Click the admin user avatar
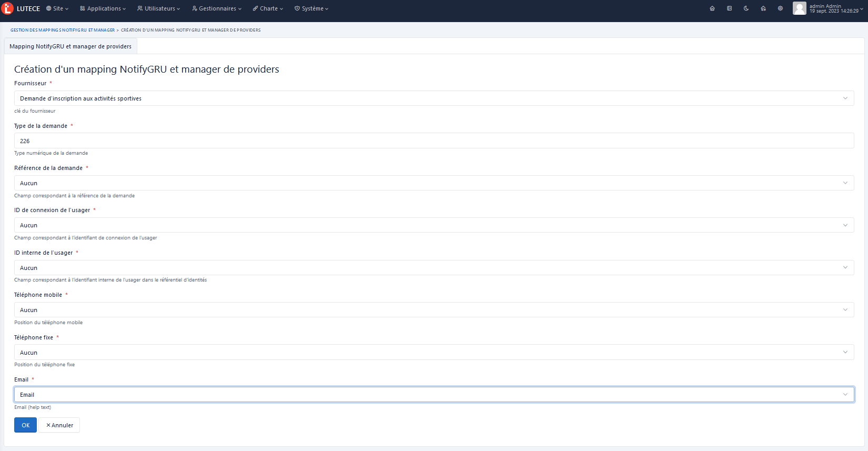This screenshot has width=868, height=451. [799, 8]
